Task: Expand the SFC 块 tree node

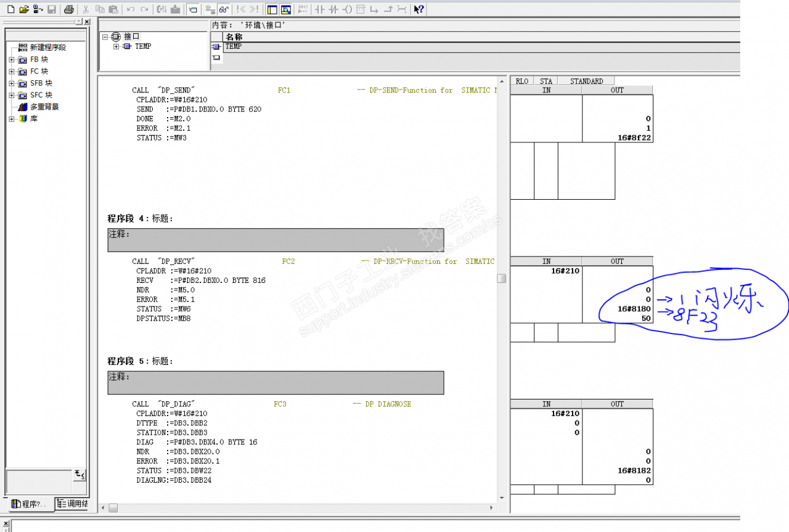Action: (x=12, y=95)
